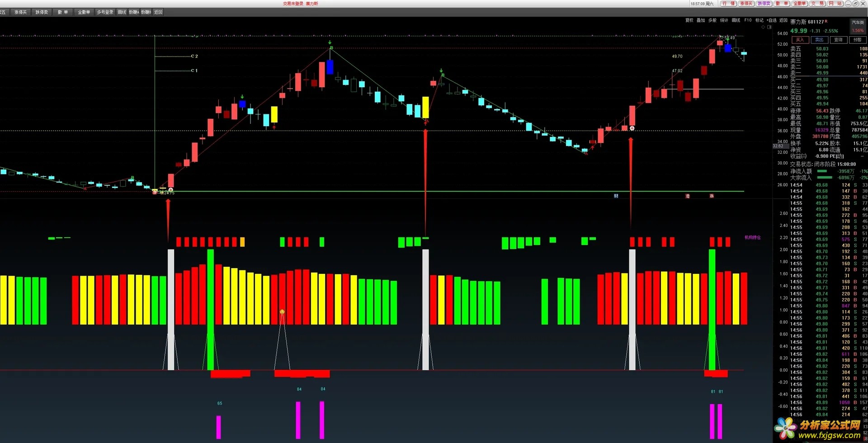Click 撤单 in the left toolbar
The width and height of the screenshot is (868, 443).
[x=63, y=12]
